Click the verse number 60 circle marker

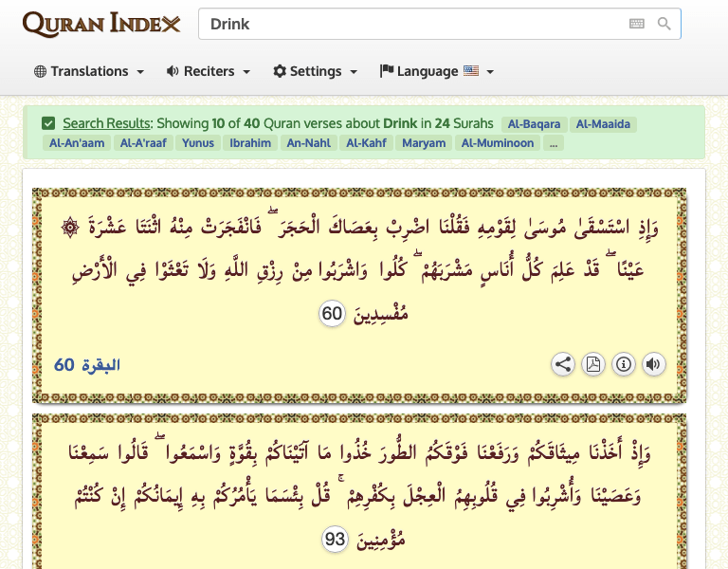[332, 314]
